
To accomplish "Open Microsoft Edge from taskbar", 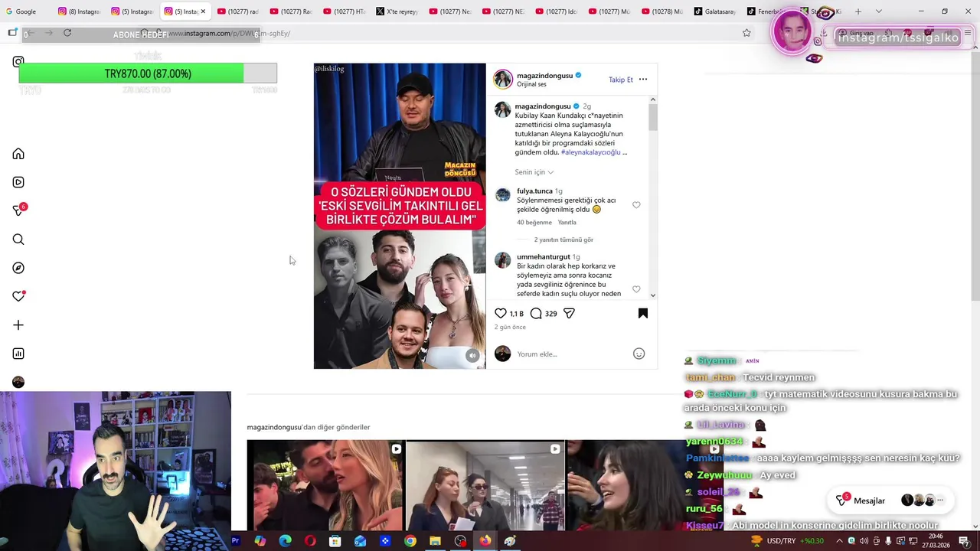I will [x=285, y=541].
